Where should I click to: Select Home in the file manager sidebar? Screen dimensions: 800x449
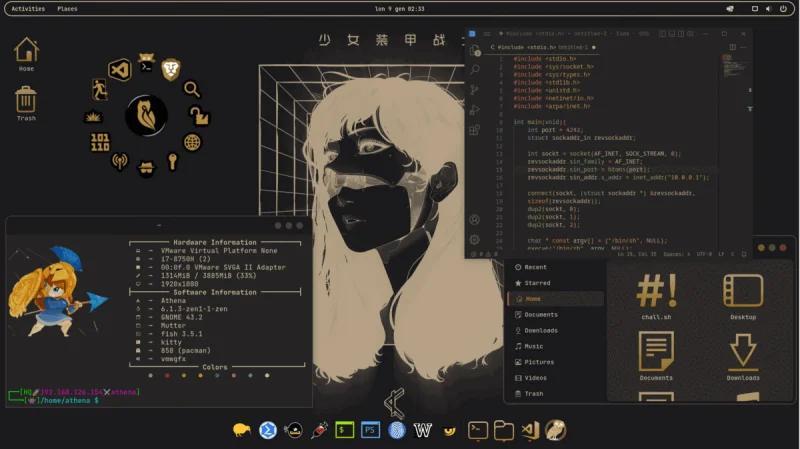(555, 298)
